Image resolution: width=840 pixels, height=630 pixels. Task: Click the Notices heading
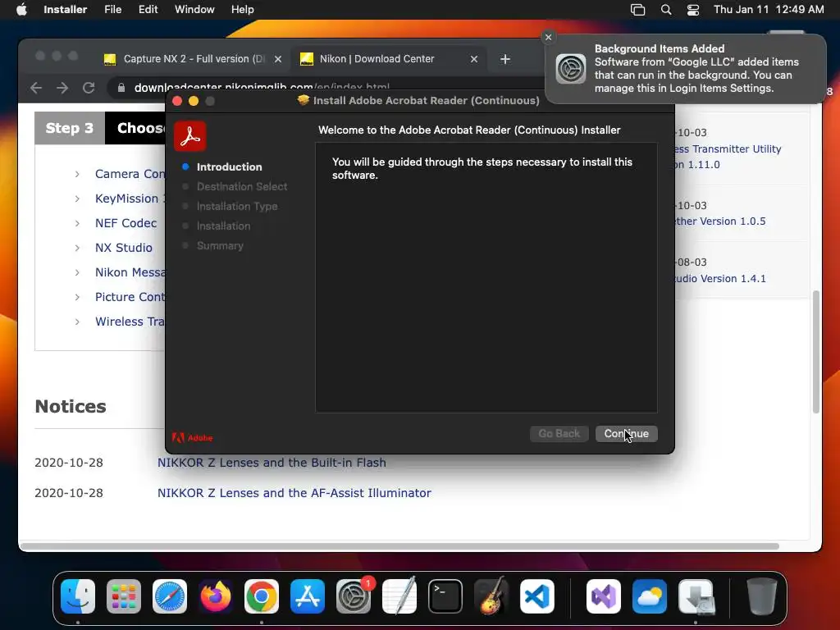71,407
